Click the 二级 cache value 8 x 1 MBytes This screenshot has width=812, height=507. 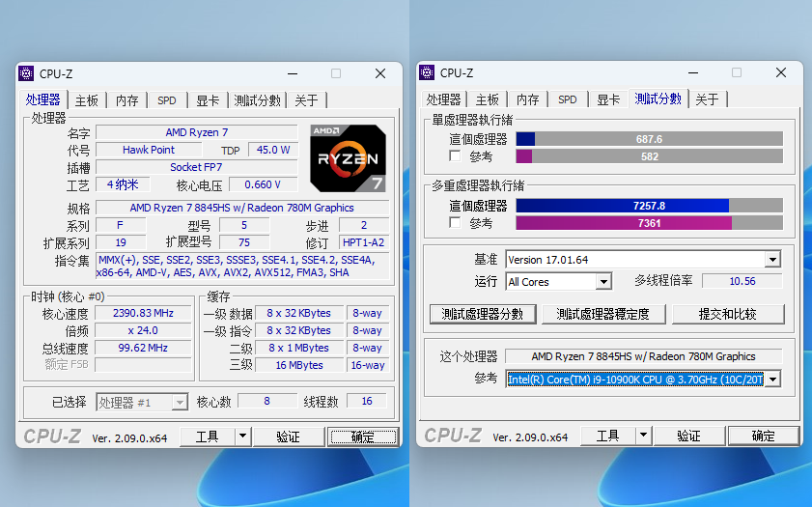click(x=299, y=348)
